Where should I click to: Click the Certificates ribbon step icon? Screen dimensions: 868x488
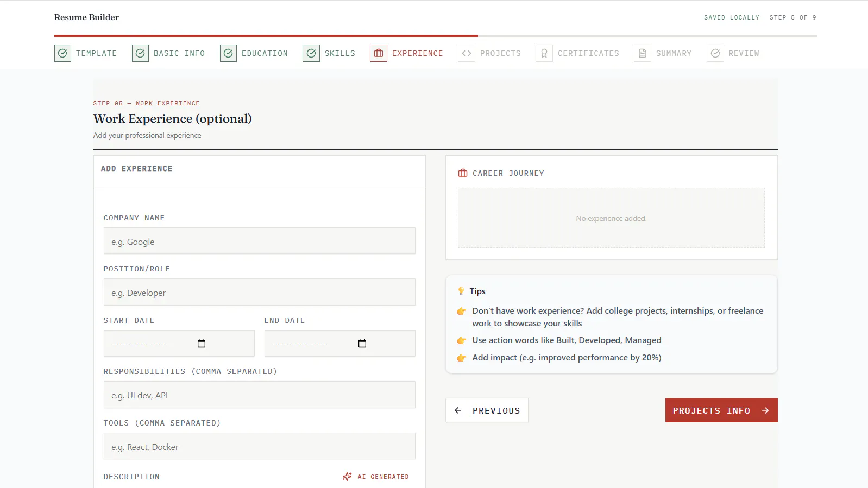click(x=544, y=53)
